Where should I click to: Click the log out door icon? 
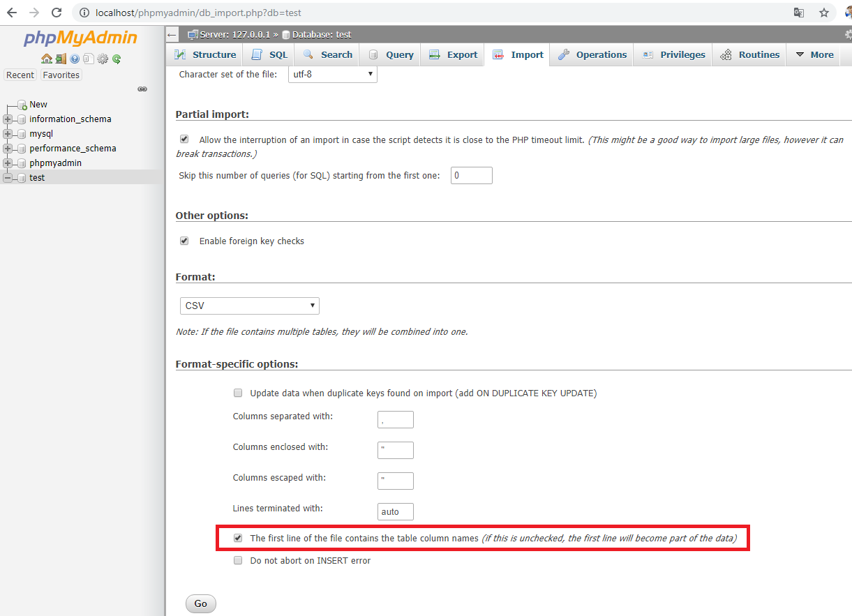pos(61,59)
